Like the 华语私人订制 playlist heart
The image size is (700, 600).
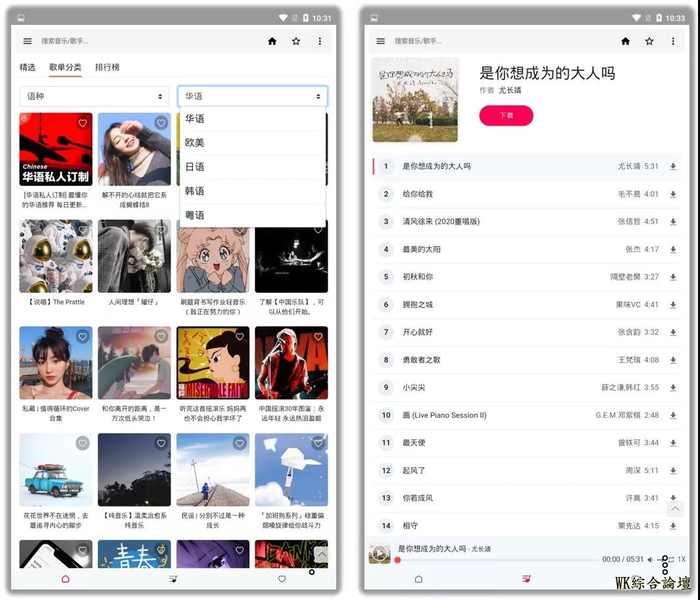point(83,123)
